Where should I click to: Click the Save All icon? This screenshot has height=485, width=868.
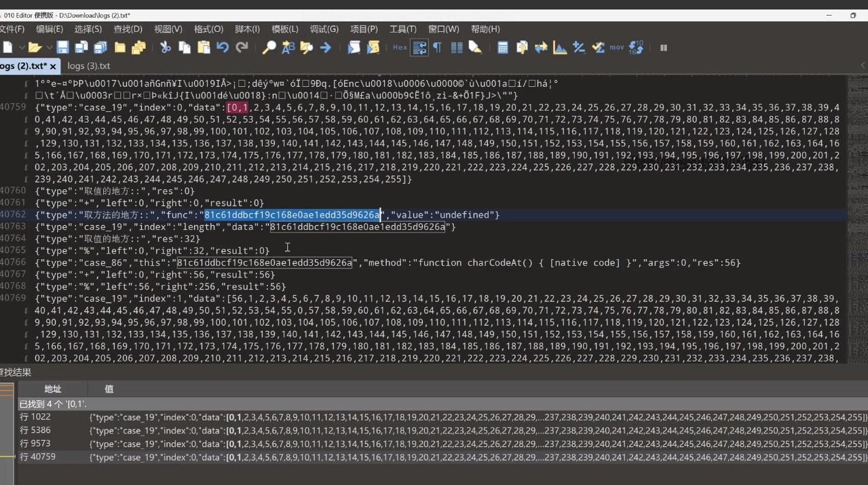click(x=100, y=47)
